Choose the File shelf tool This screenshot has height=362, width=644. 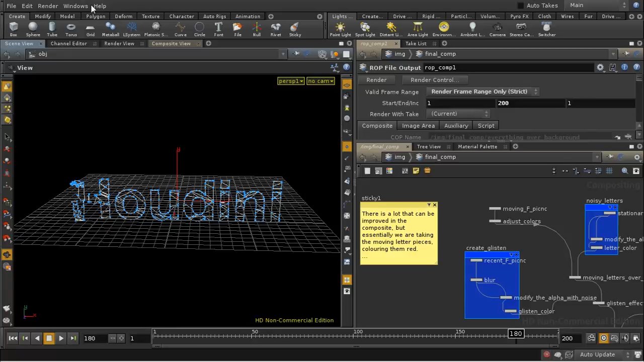click(237, 29)
